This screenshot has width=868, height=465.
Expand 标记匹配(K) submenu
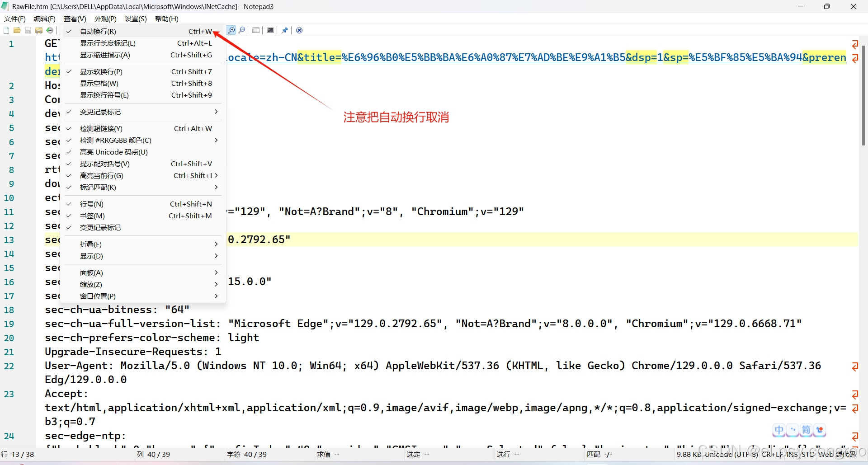pos(143,187)
